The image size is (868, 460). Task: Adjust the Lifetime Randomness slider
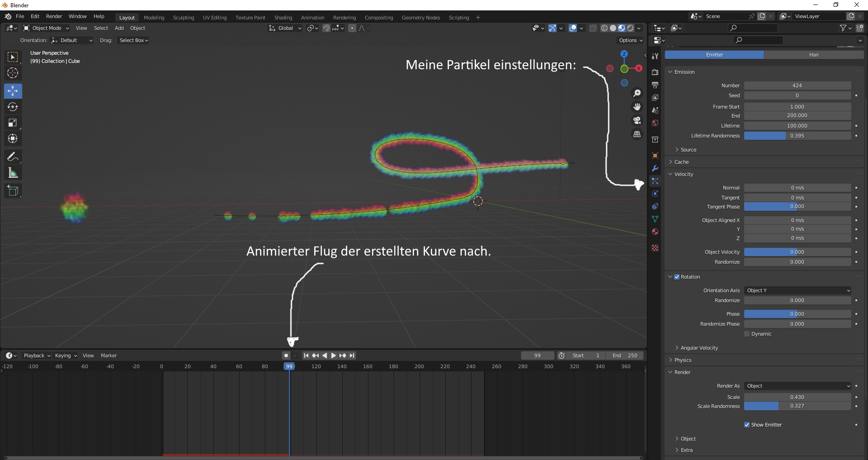pyautogui.click(x=797, y=136)
